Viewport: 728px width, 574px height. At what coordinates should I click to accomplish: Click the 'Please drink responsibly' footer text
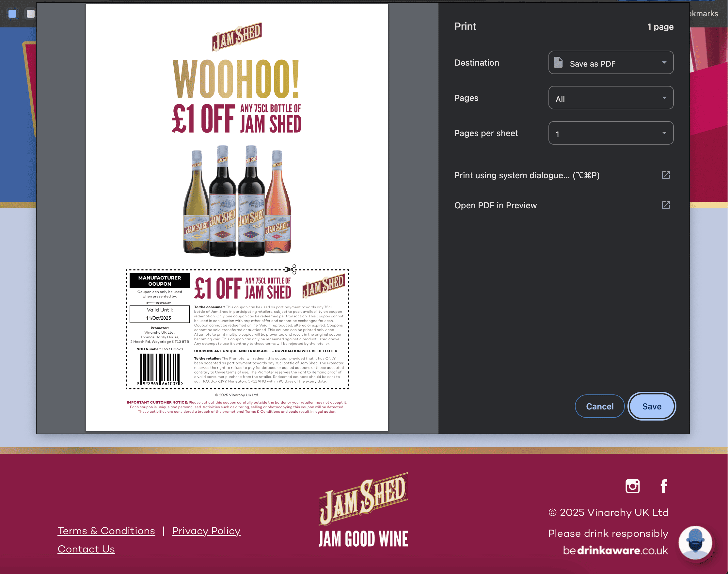click(x=609, y=533)
